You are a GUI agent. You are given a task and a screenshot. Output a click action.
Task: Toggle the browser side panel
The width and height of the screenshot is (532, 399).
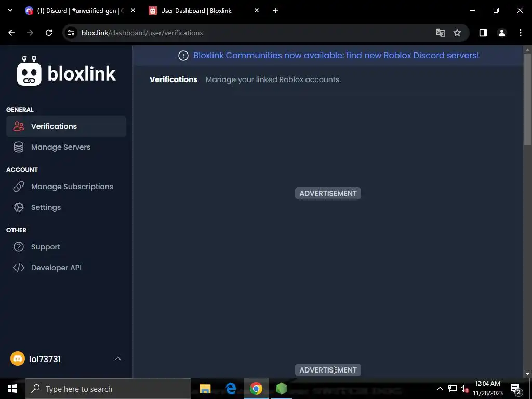[483, 33]
